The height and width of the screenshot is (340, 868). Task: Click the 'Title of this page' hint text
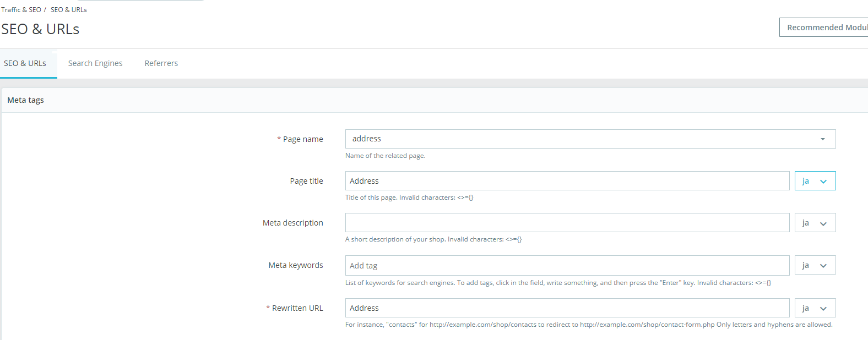pyautogui.click(x=409, y=198)
